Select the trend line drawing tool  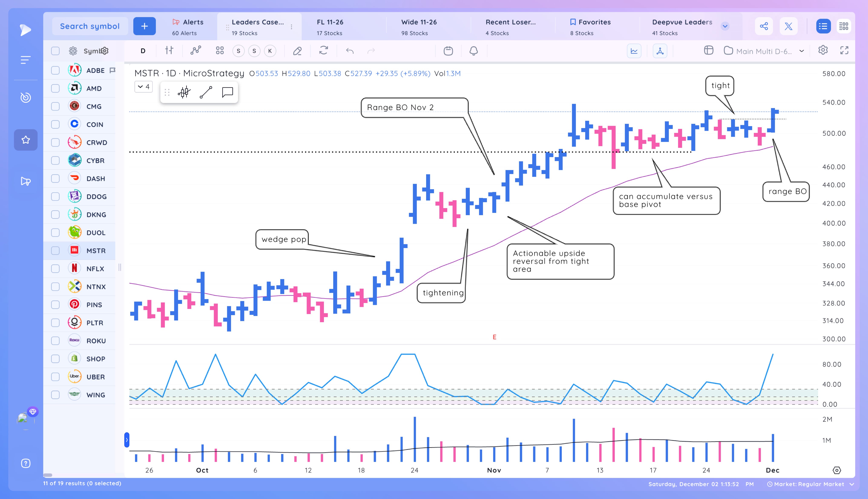(x=206, y=92)
